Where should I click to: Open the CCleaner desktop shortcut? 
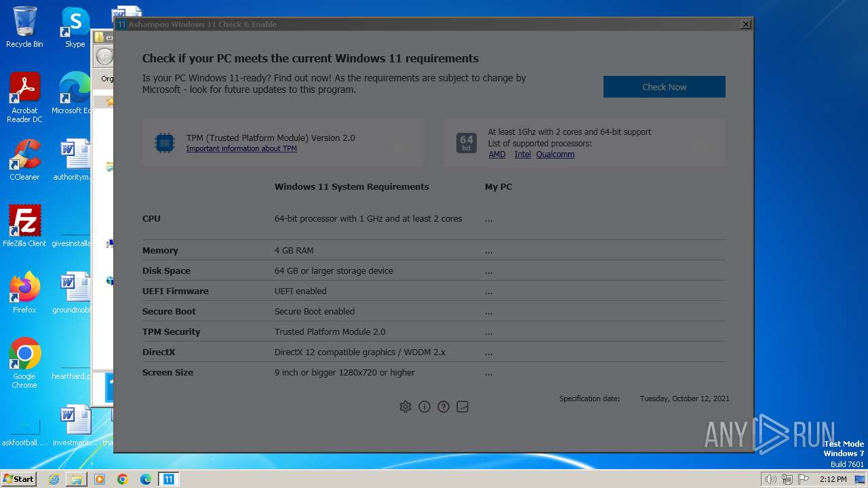click(x=24, y=160)
